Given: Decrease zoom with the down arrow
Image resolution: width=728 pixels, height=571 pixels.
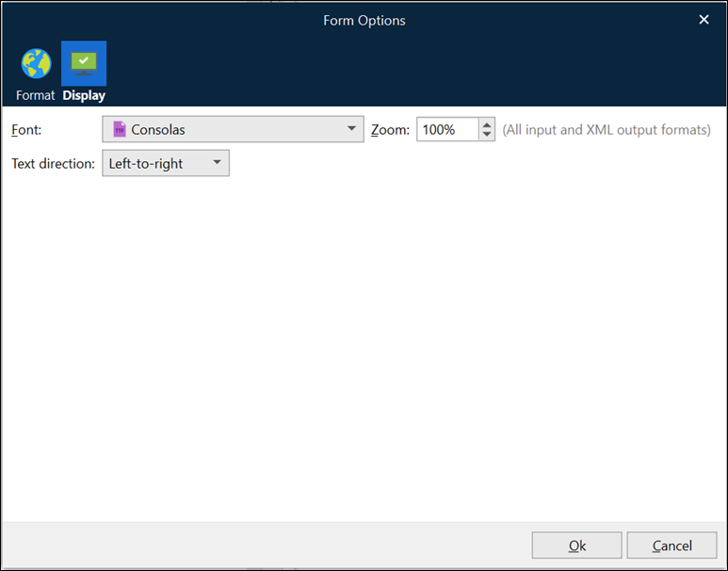Looking at the screenshot, I should click(487, 135).
